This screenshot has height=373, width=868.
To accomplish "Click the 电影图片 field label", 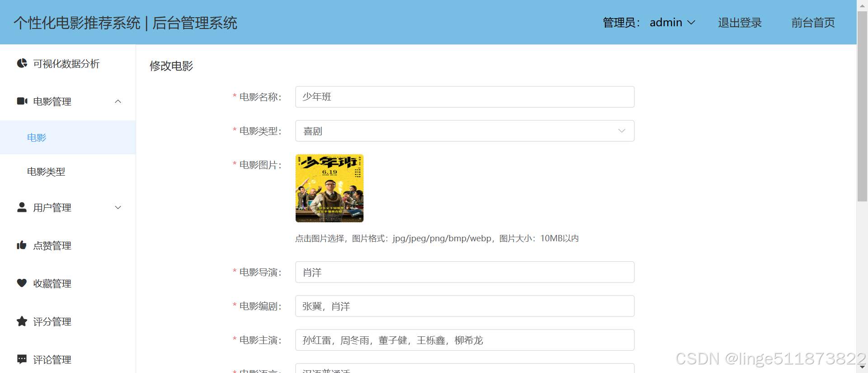I will [260, 165].
